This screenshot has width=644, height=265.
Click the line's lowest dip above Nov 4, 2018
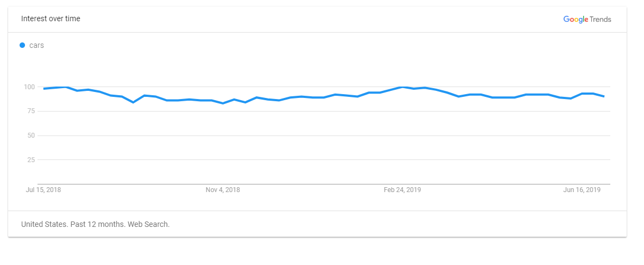(x=223, y=103)
